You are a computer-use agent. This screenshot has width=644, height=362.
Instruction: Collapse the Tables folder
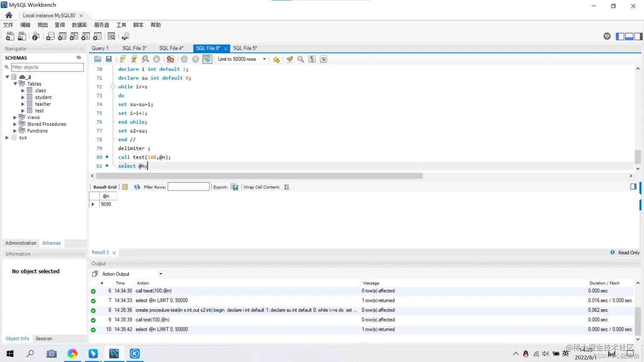(x=15, y=84)
